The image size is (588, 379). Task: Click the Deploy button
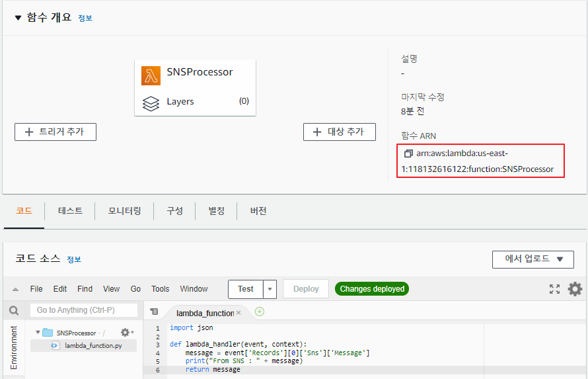306,289
